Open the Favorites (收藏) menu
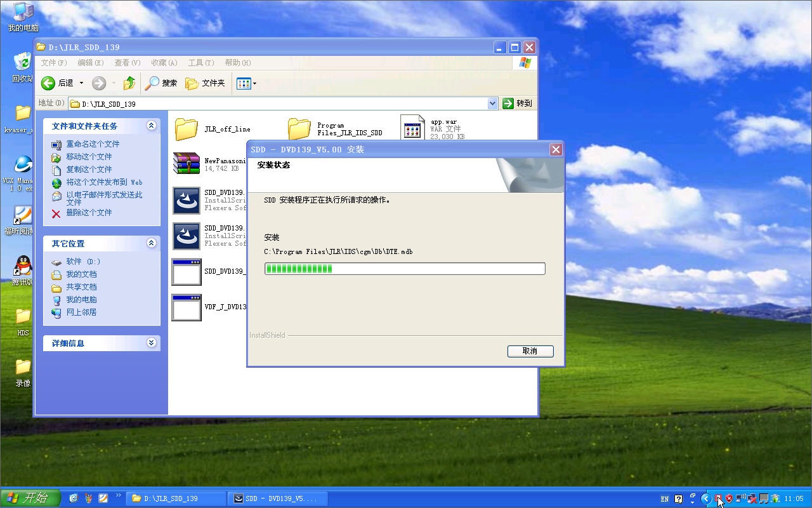The width and height of the screenshot is (812, 508). (x=164, y=63)
